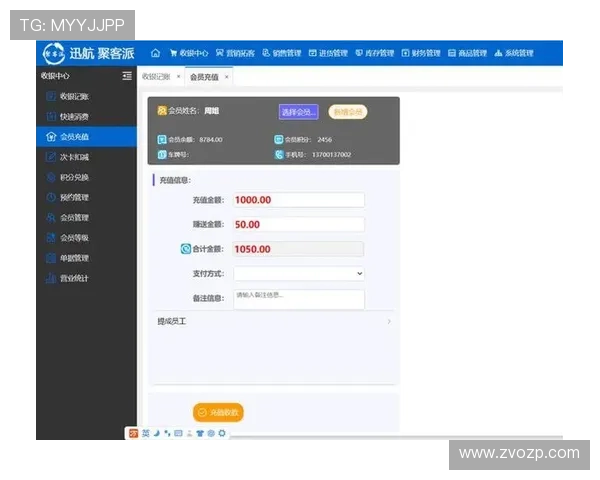The image size is (600, 480).
Task: Expand the 提成员工 section arrow
Action: click(x=389, y=322)
